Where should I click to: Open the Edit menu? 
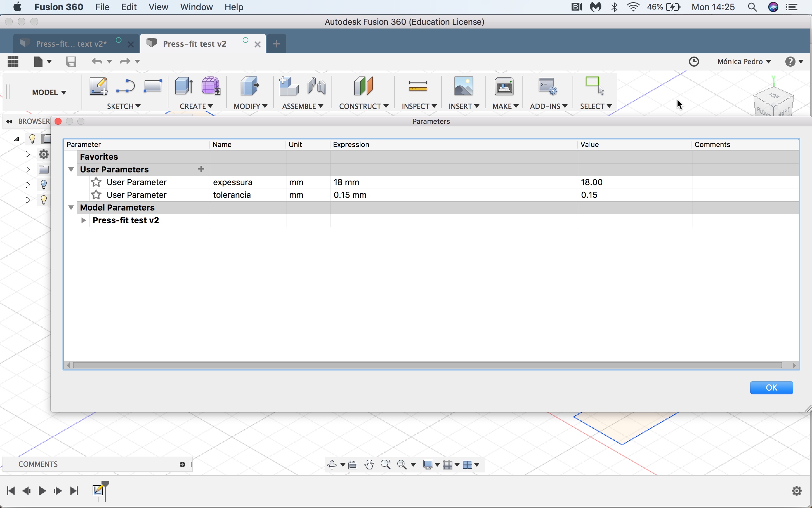(x=129, y=7)
